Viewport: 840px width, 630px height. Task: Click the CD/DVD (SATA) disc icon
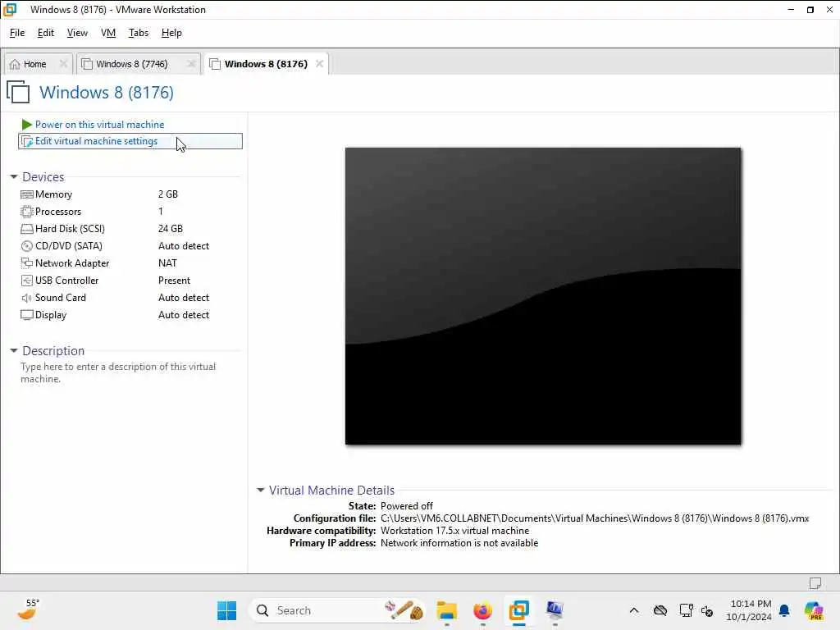point(27,246)
